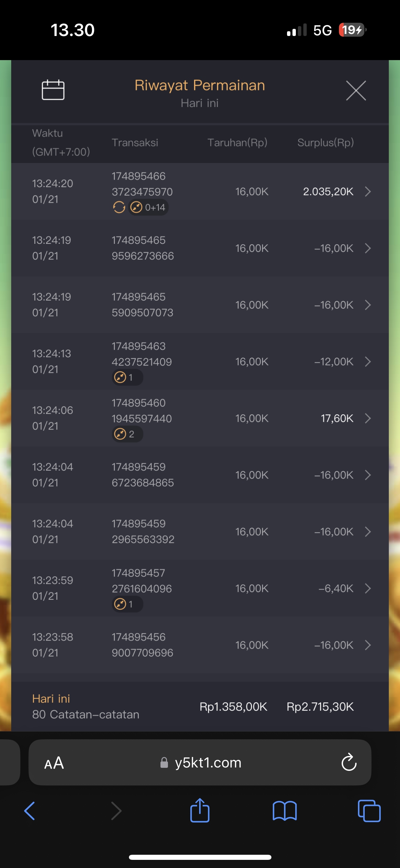Screen dimensions: 400x868
Task: Open the AA reader settings button
Action: click(54, 763)
